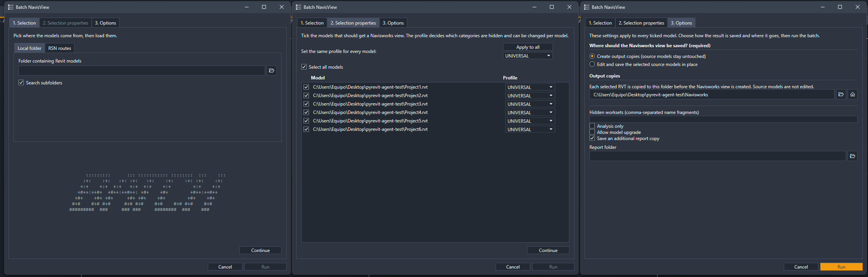Open the profile dropdown for Project6.rvt
Image resolution: width=868 pixels, height=277 pixels.
click(x=530, y=129)
